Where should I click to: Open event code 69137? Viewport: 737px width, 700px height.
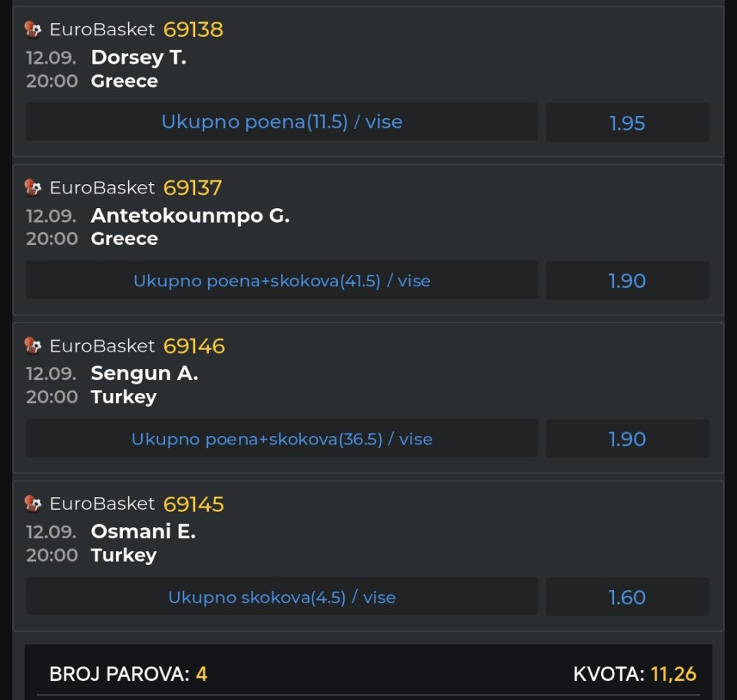coord(192,188)
